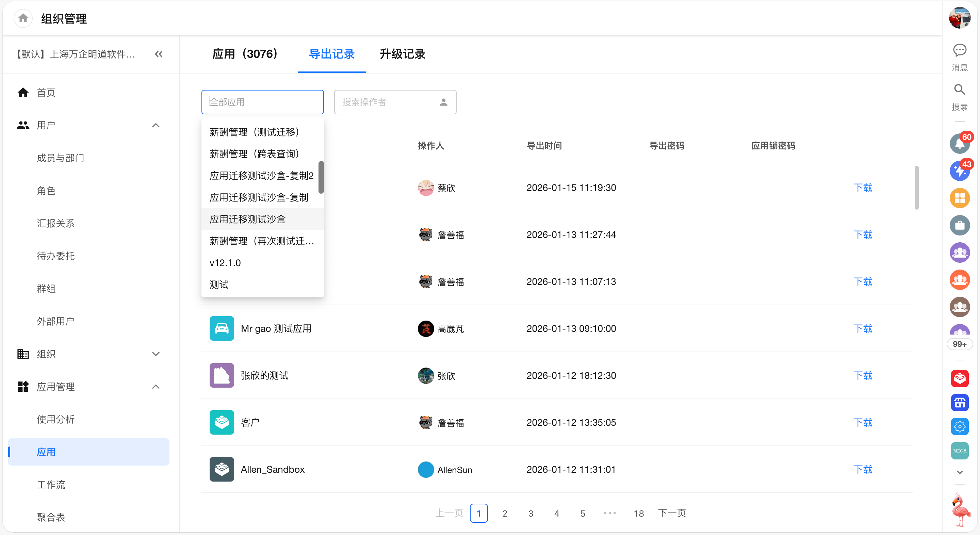This screenshot has height=535, width=980.
Task: Open the 消息 messages icon
Action: click(959, 51)
